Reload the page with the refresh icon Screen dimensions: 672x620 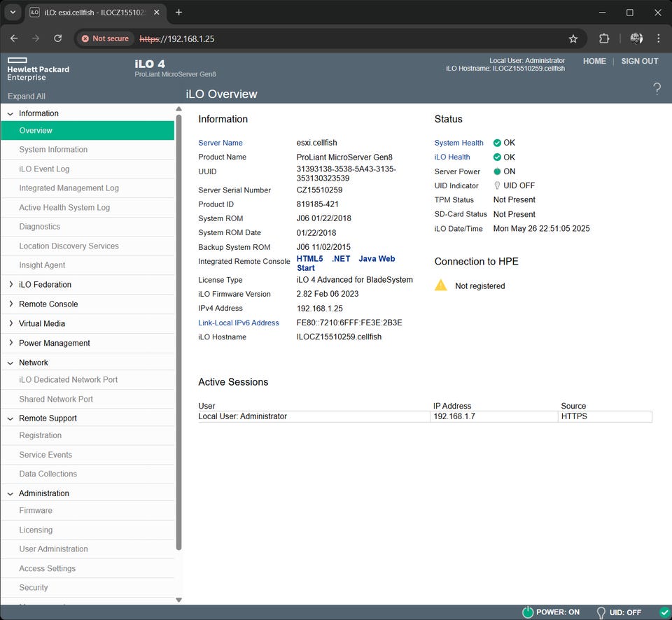coord(58,38)
